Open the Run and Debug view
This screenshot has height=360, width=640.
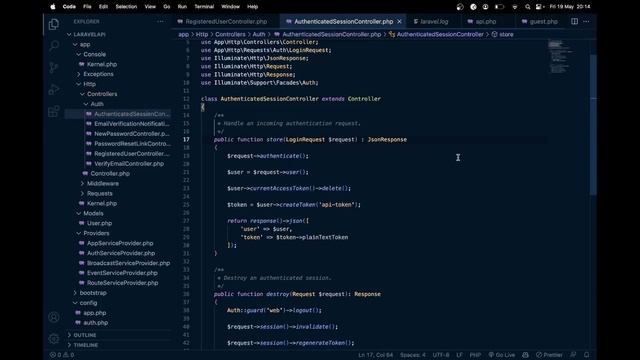53,89
